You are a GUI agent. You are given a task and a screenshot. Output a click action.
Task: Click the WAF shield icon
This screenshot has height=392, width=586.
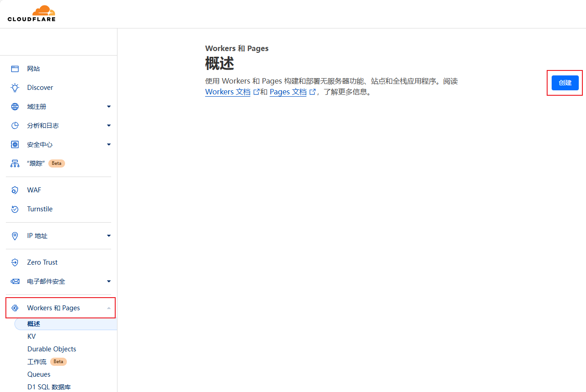[15, 190]
